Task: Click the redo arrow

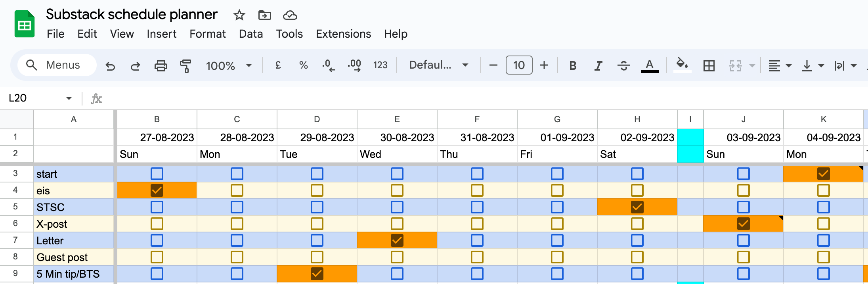Action: pyautogui.click(x=135, y=65)
